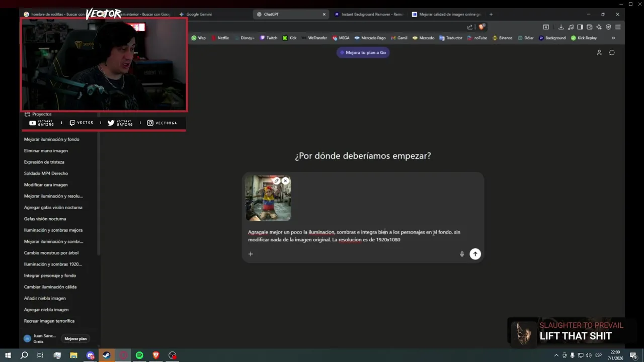Open chat 'Modificar cara imagen'
Viewport: 644px width, 362px height.
coord(46,185)
